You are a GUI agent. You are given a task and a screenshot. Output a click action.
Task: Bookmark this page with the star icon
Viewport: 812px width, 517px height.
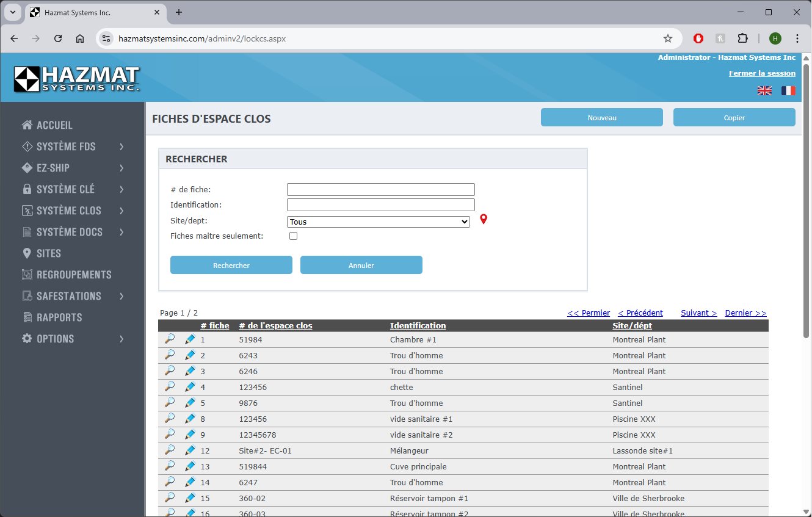pos(668,38)
